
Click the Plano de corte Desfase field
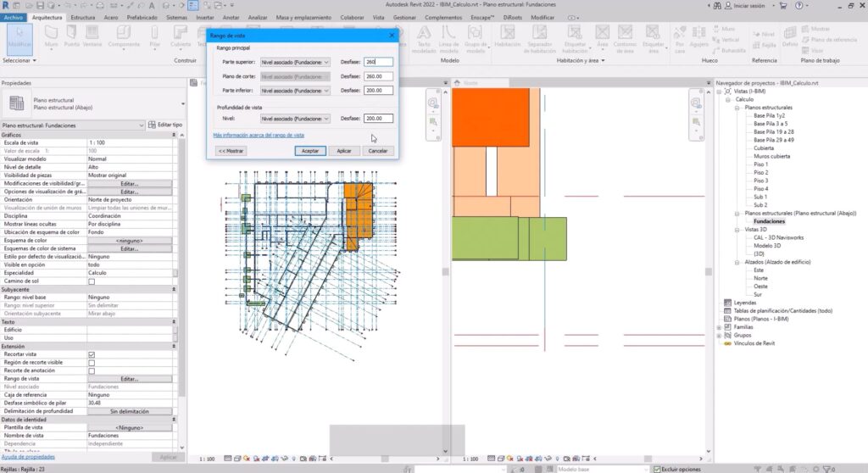point(378,76)
